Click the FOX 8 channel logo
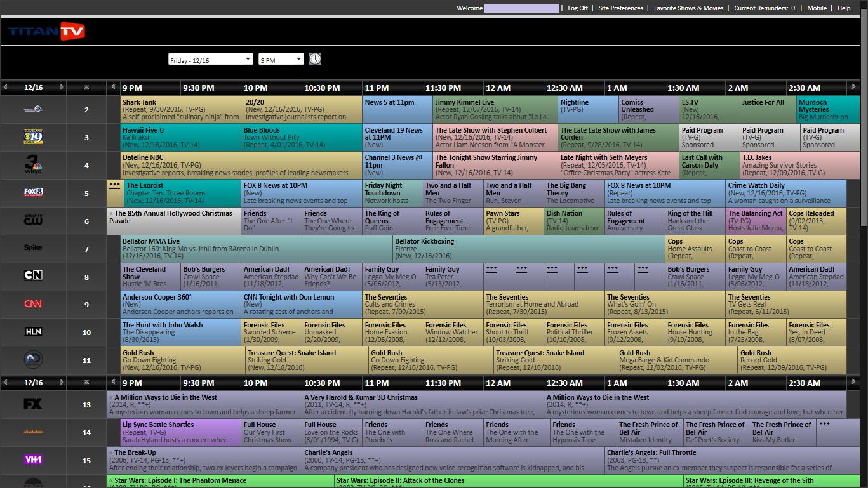The image size is (868, 488). [33, 193]
